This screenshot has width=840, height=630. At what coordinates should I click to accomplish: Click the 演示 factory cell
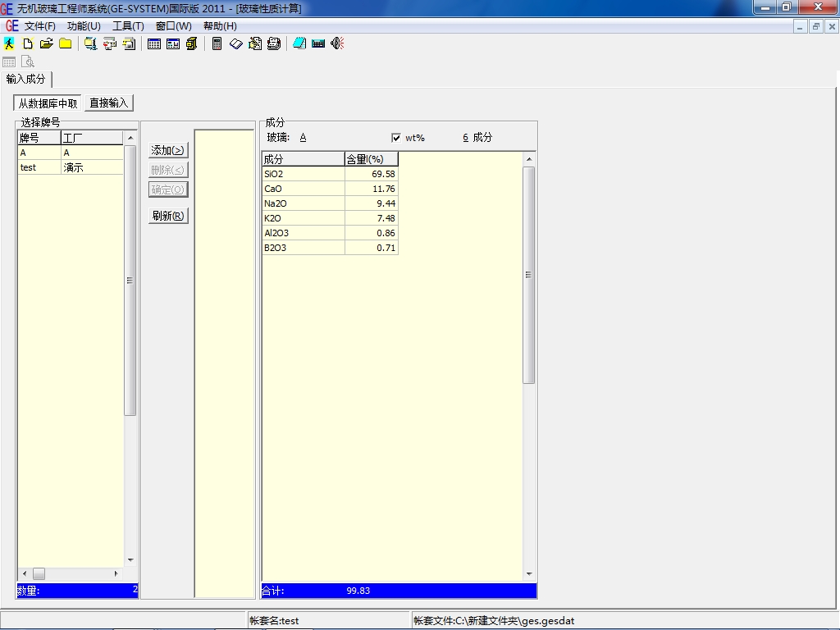coord(92,167)
